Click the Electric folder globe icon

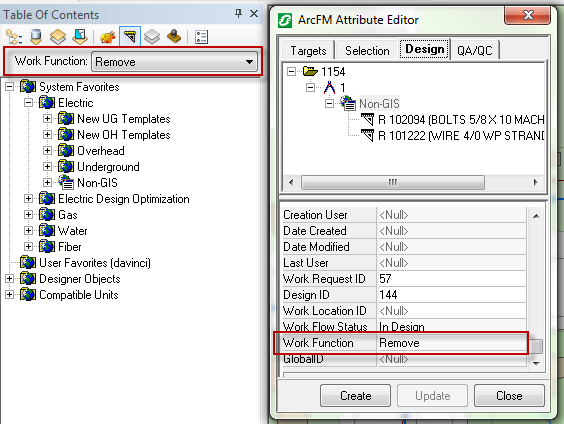click(47, 102)
